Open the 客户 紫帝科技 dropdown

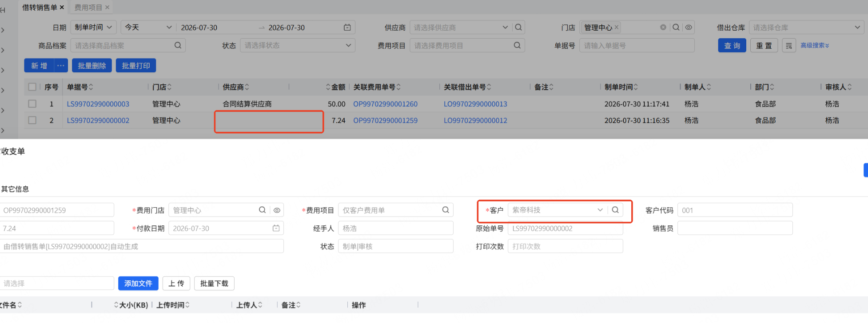point(600,210)
